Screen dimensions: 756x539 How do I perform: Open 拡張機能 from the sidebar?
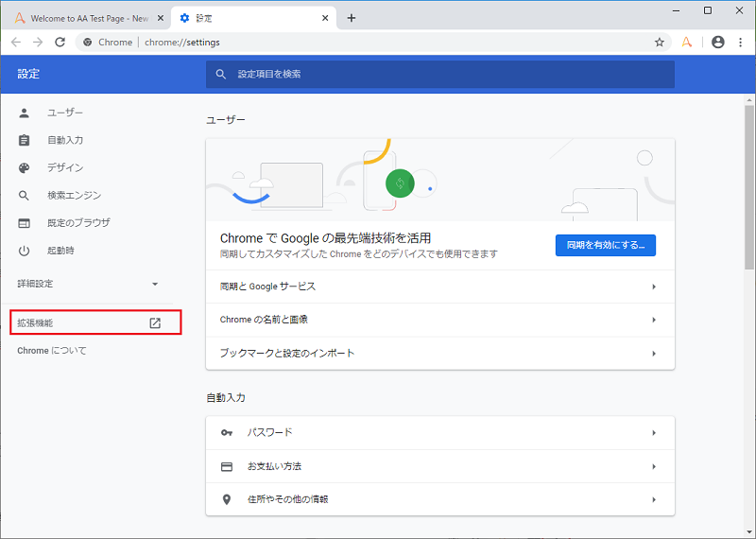[95, 322]
